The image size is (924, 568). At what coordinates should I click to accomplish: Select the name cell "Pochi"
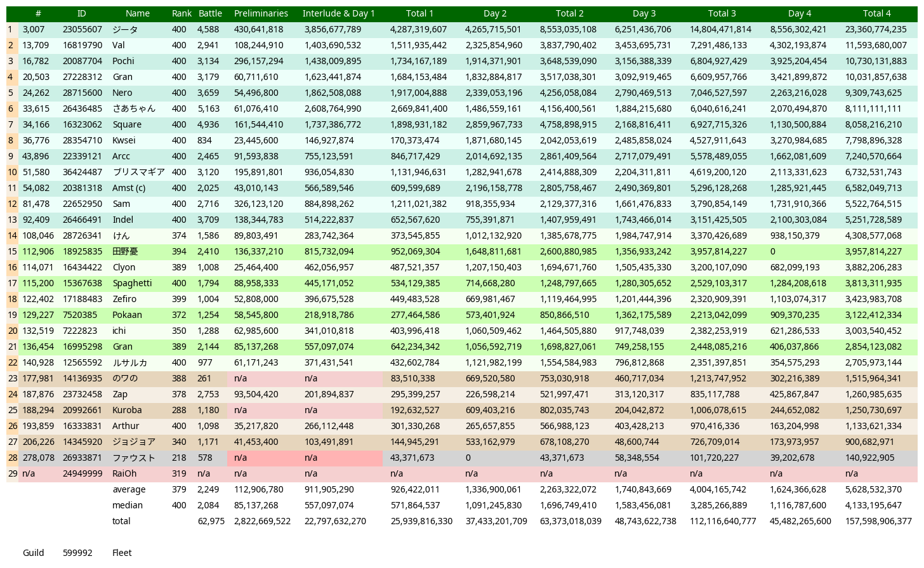point(123,61)
